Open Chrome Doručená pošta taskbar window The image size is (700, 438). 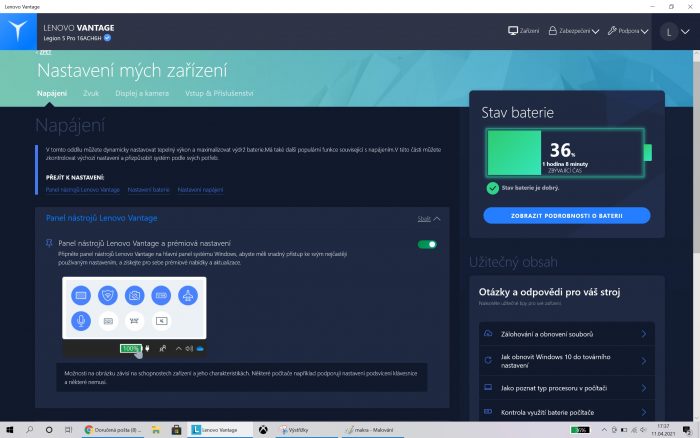(114, 429)
